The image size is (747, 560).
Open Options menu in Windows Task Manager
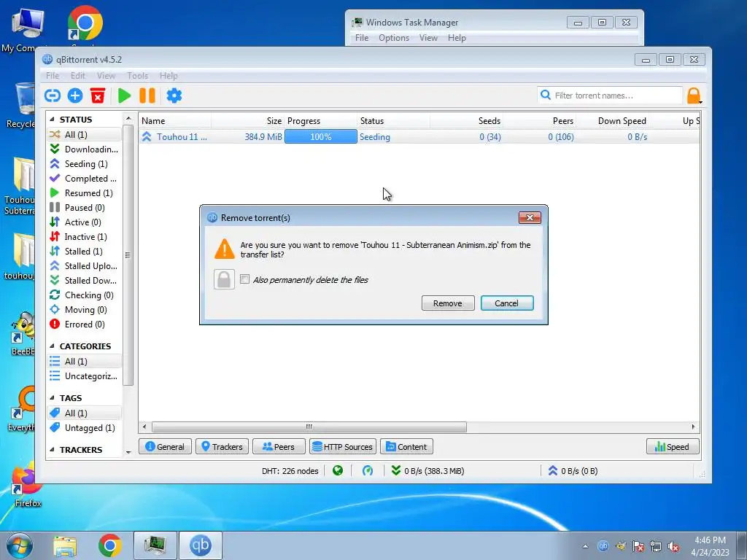(x=394, y=38)
